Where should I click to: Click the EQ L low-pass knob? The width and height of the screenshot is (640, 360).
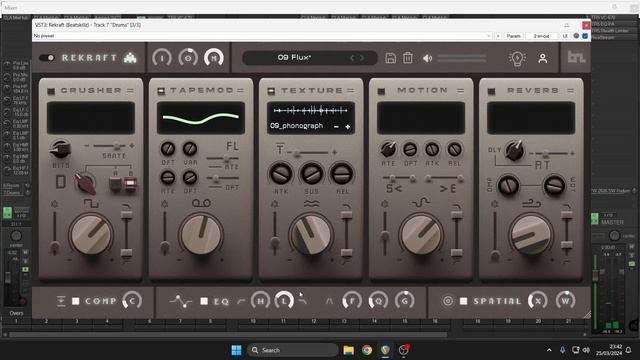point(284,301)
